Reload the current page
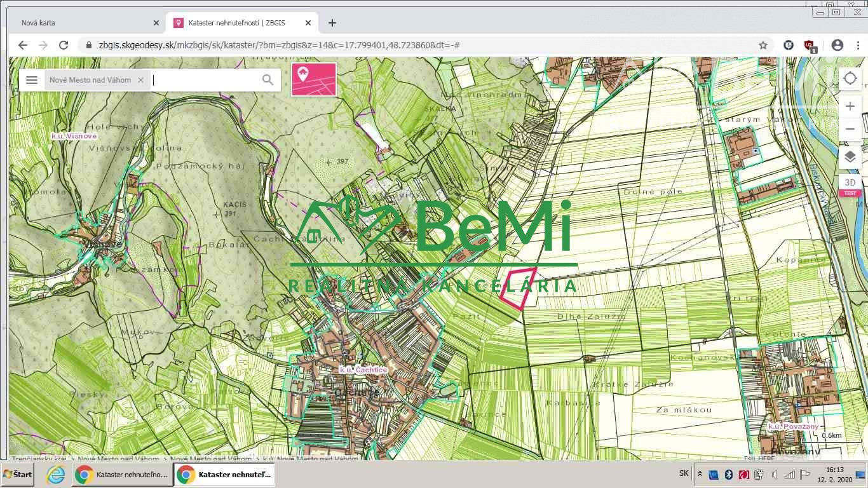 pos(64,45)
